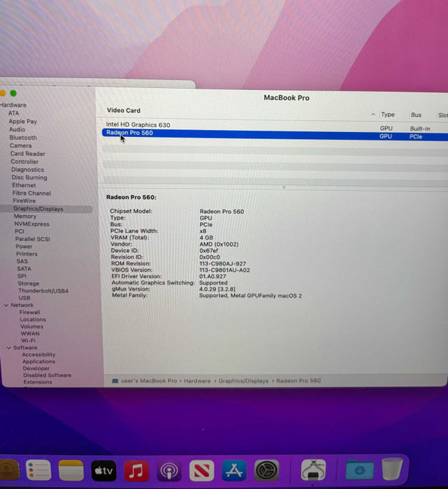448x489 pixels.
Task: Open the Downloads folder in the Dock
Action: 359,469
